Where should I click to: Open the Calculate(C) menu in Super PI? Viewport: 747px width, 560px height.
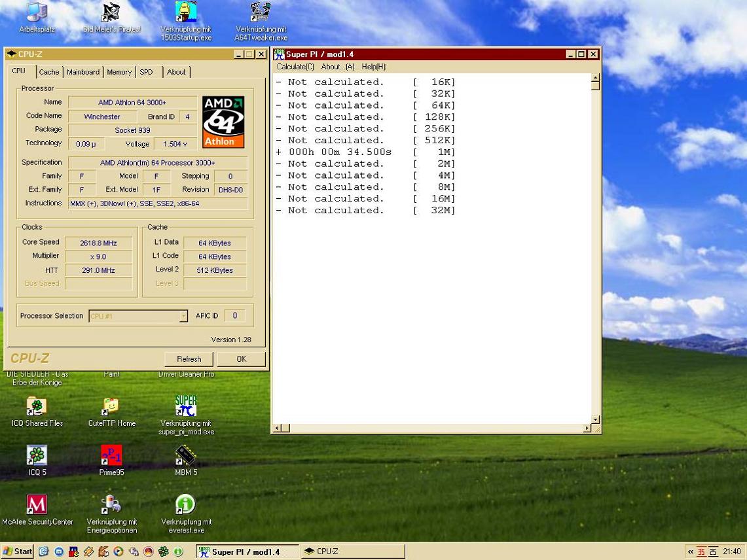click(x=295, y=67)
